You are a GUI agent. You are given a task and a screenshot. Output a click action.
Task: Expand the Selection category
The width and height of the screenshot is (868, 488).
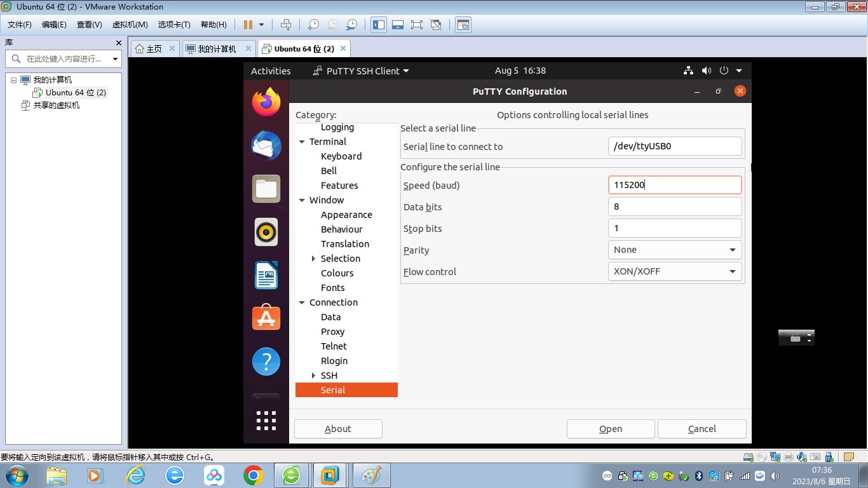tap(313, 259)
